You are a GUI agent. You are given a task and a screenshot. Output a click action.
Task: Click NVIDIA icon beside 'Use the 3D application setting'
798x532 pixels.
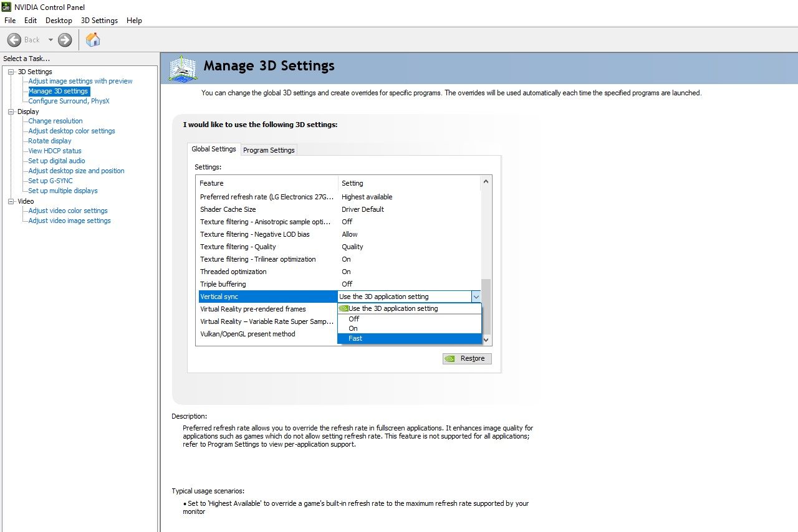(x=344, y=308)
